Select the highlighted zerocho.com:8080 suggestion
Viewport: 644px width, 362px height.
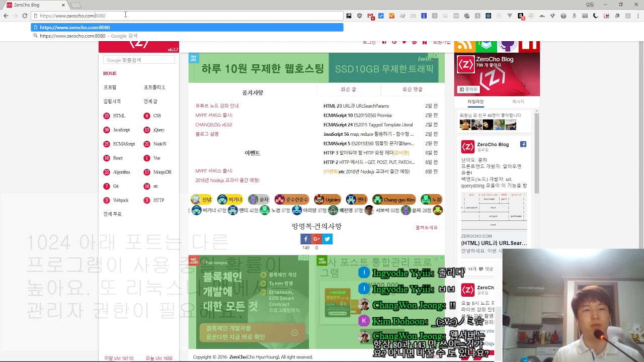click(x=187, y=27)
